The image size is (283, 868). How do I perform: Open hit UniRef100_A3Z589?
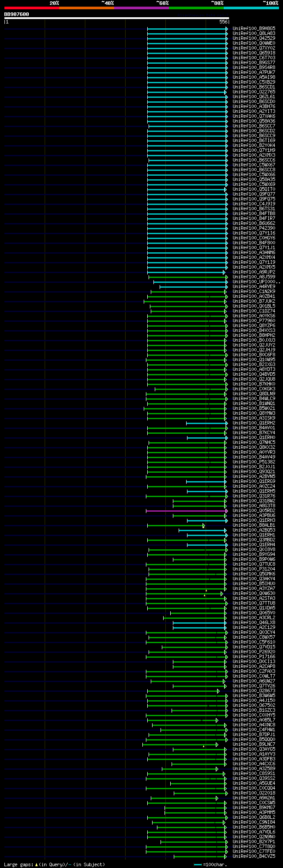click(x=254, y=768)
